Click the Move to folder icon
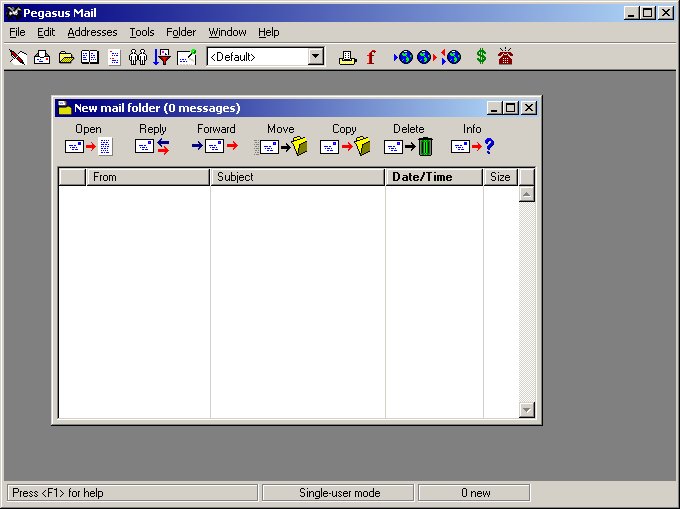Viewport: 680px width, 509px height. coord(281,147)
